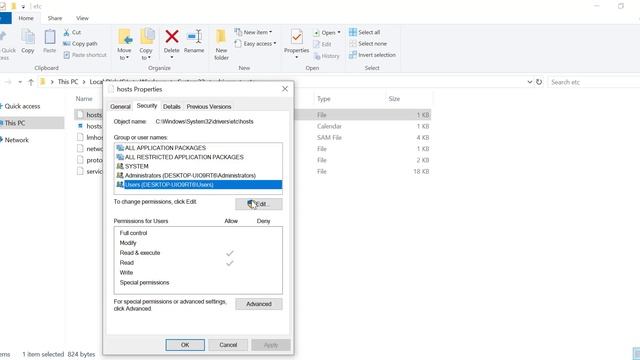Click the red Delete icon
Screen dimensions: 640x360
172,37
